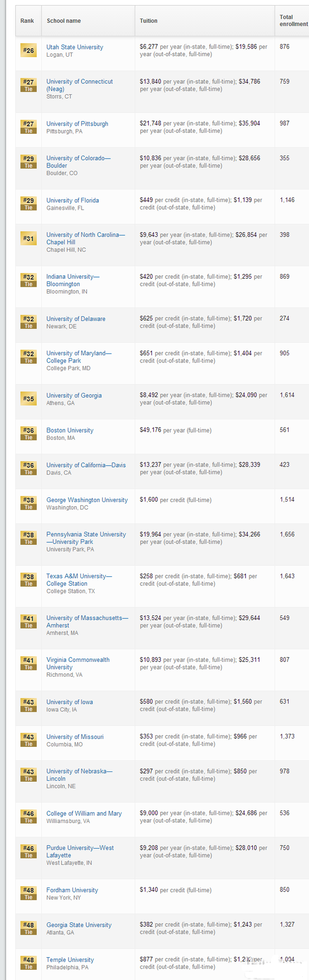Click College of William and Mary's #46 badge
This screenshot has height=980, width=309.
click(x=28, y=817)
